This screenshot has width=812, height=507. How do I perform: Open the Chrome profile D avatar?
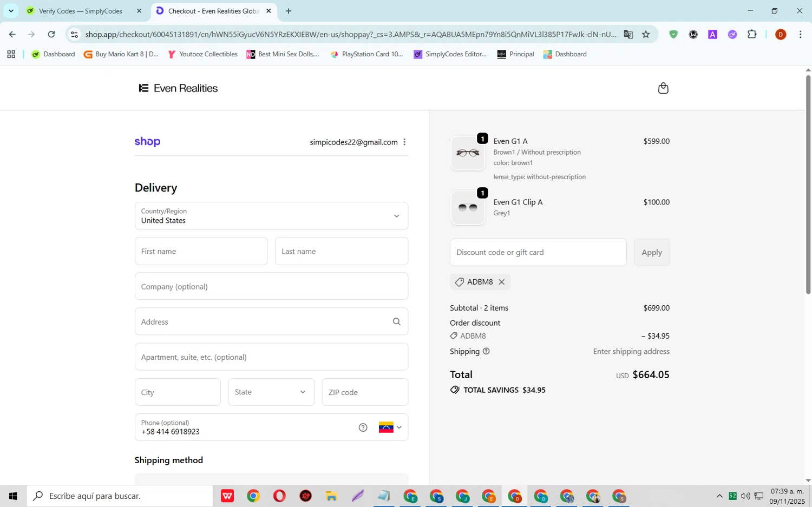[781, 34]
